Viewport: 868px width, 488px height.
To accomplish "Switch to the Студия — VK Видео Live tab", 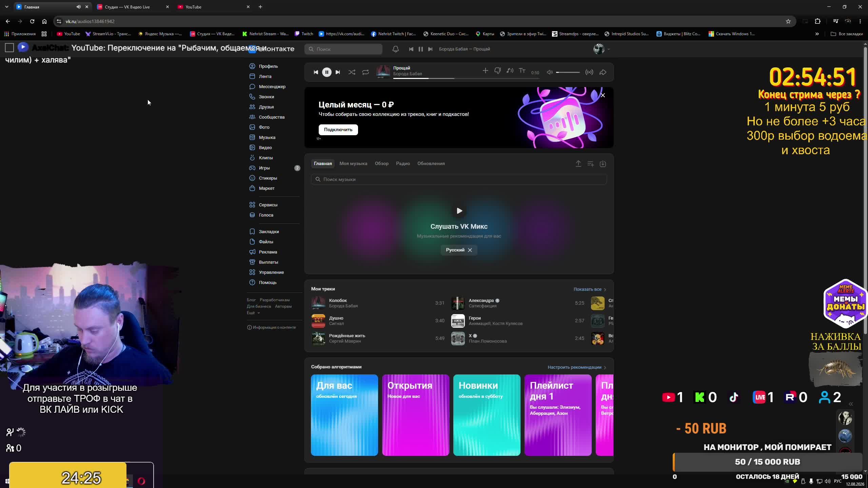I will (133, 7).
